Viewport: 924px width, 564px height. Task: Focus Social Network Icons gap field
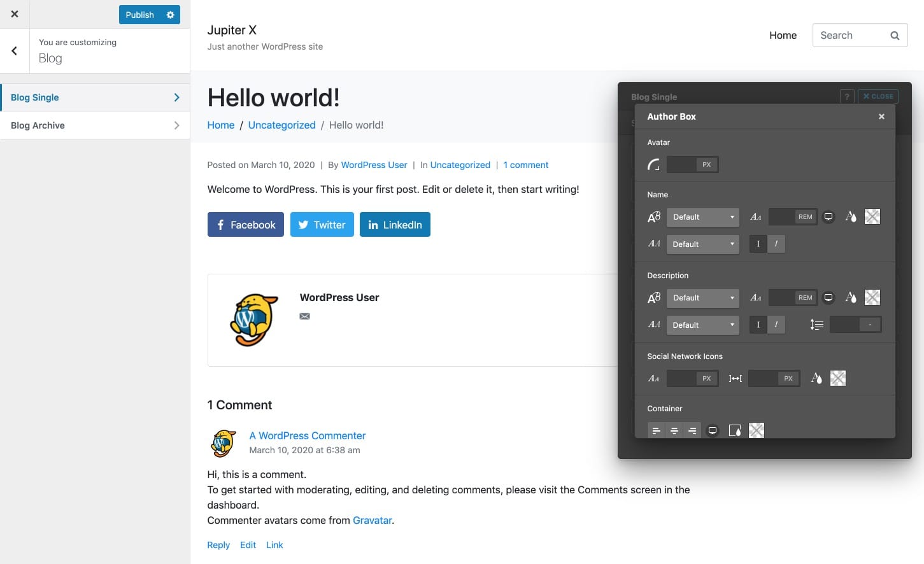[x=763, y=379]
